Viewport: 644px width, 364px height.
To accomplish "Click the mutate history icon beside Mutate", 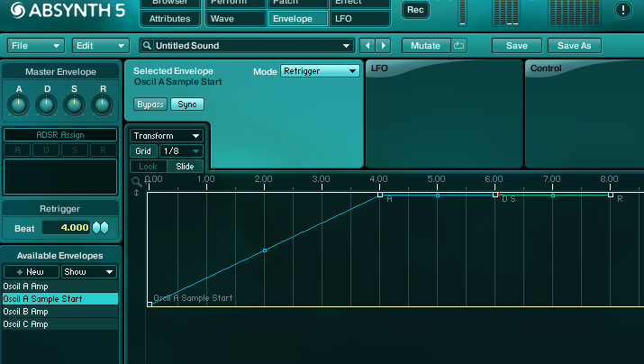I will coord(458,45).
